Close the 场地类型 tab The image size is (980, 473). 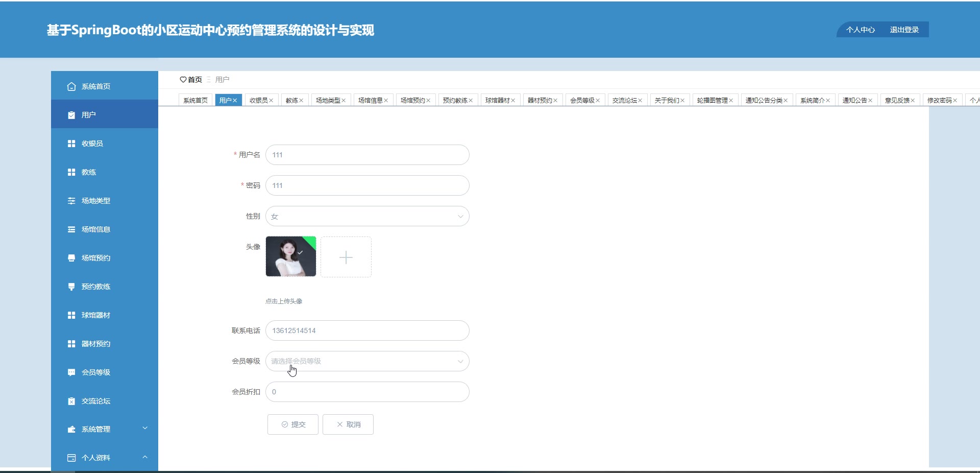344,101
